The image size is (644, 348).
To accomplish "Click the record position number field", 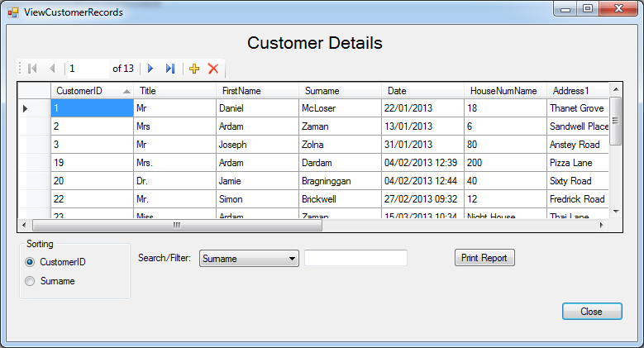I will click(88, 69).
